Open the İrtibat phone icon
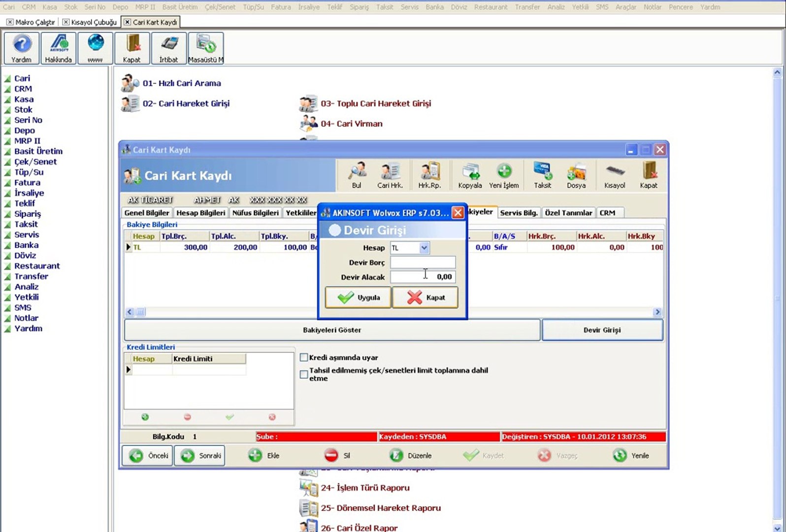The image size is (786, 532). (168, 48)
